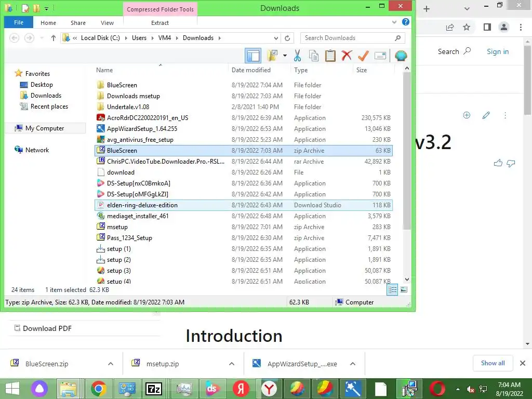The image size is (532, 399).
Task: Click the Search button on the web page
Action: coord(454,51)
